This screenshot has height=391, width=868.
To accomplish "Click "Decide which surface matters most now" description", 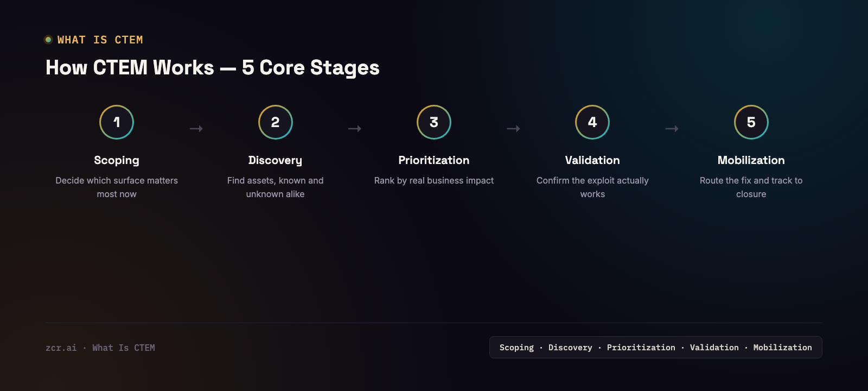I will click(x=117, y=187).
